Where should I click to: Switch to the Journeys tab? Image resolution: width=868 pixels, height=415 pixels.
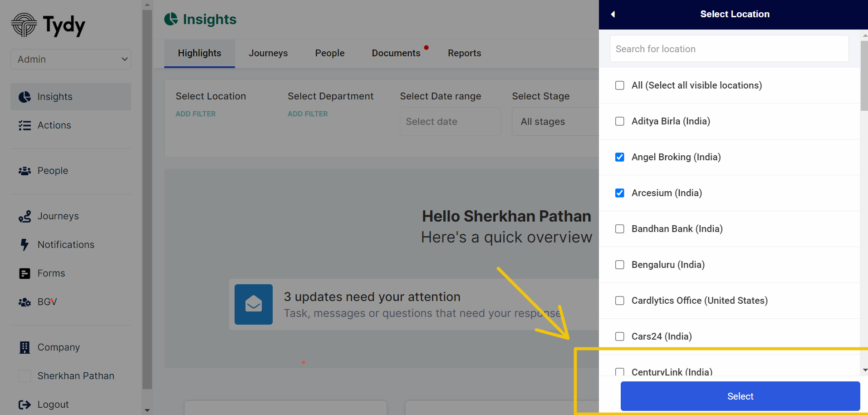(x=268, y=53)
